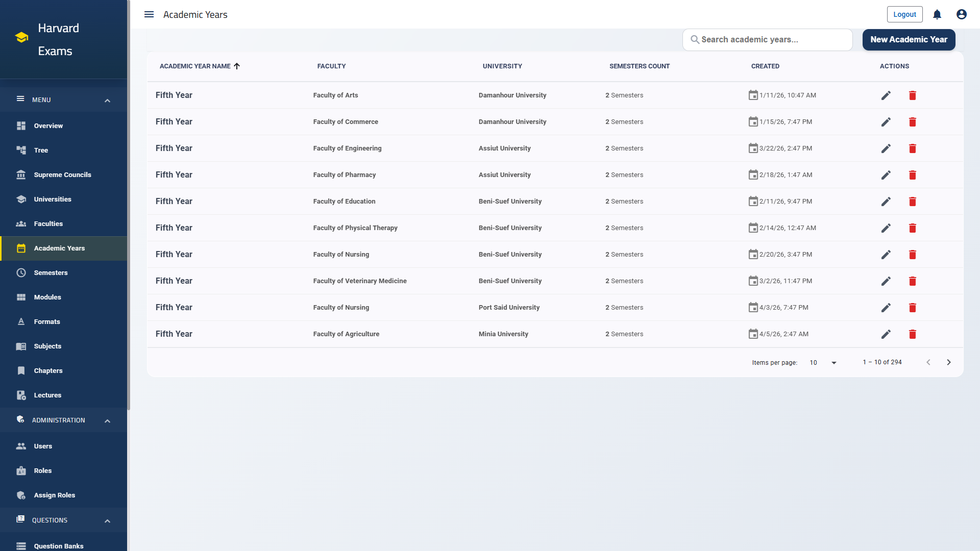This screenshot has width=980, height=551.
Task: Open the Overview section in the sidebar
Action: (48, 126)
